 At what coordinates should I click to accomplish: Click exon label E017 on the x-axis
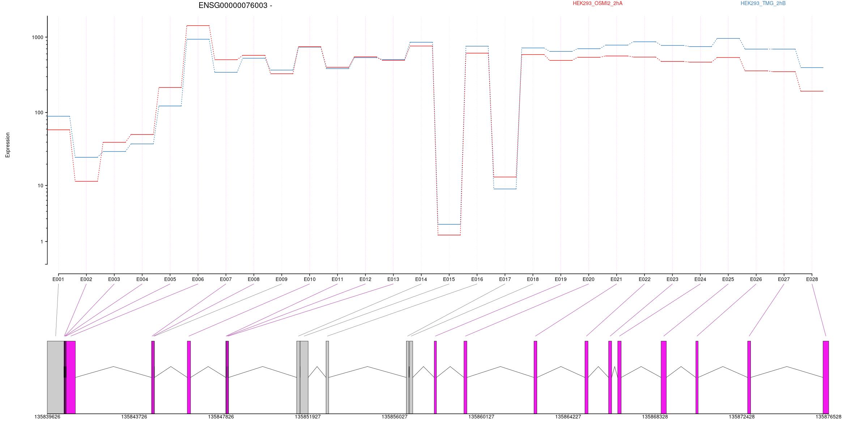[x=505, y=279]
